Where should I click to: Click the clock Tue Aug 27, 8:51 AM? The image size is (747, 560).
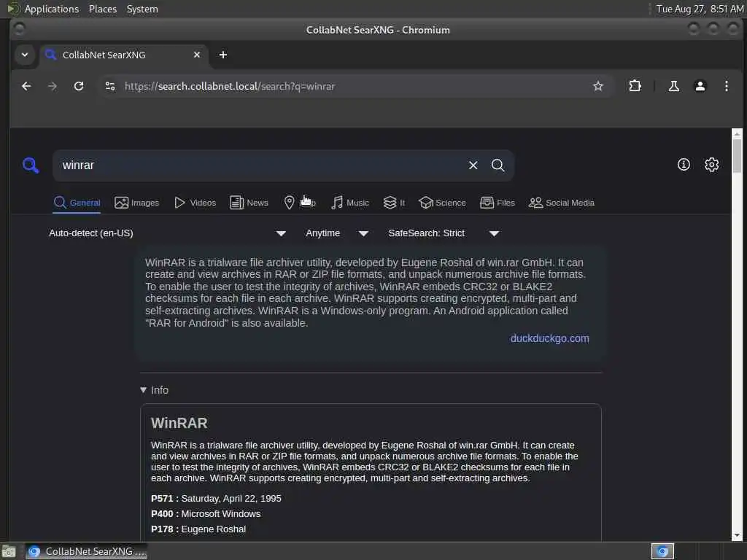click(x=700, y=9)
